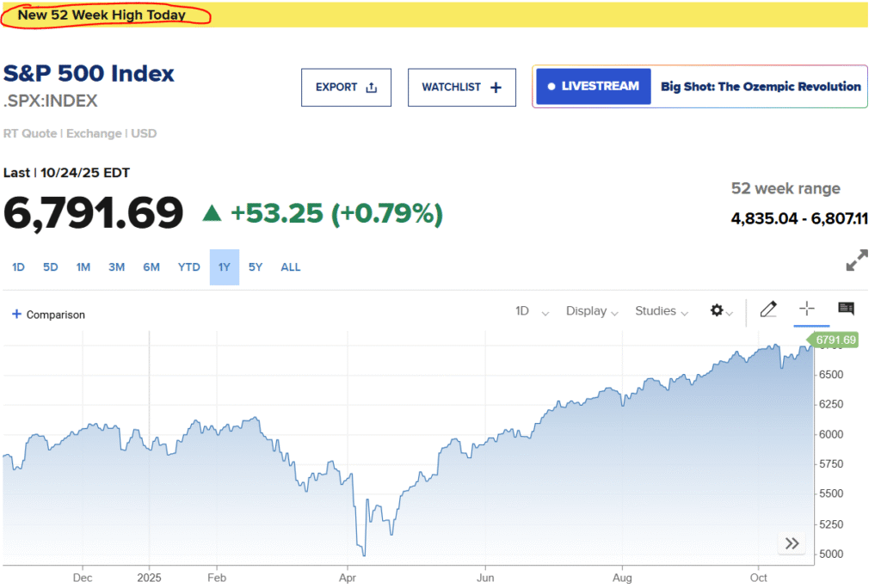Click the LIVESTREAM button
Viewport: 881px width, 588px height.
pos(594,87)
